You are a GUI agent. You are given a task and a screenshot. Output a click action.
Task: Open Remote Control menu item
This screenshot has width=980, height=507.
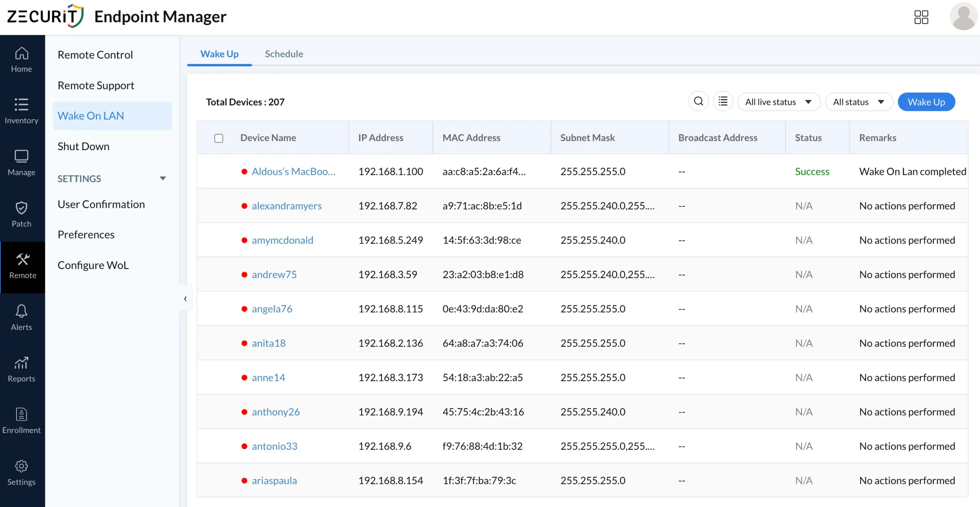95,55
